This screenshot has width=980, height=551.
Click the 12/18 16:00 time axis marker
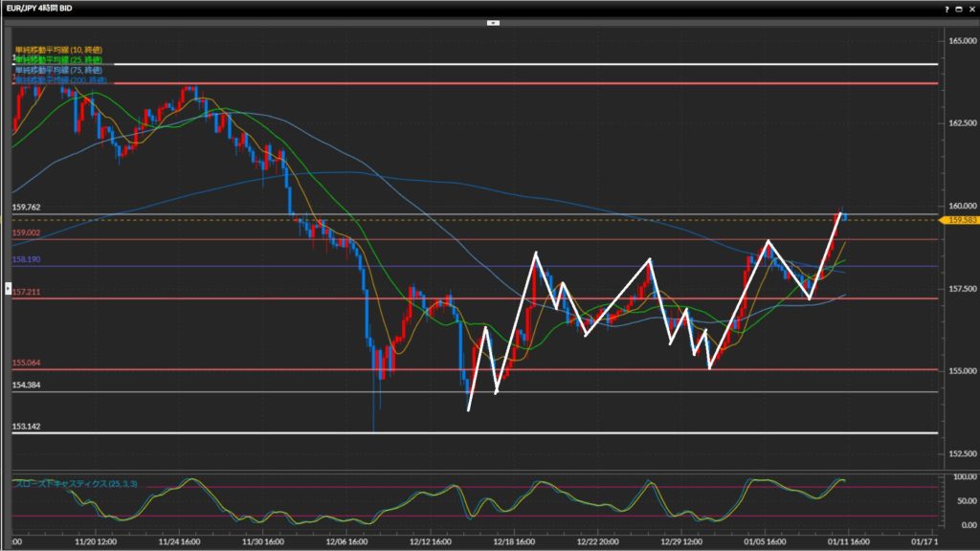(x=513, y=540)
